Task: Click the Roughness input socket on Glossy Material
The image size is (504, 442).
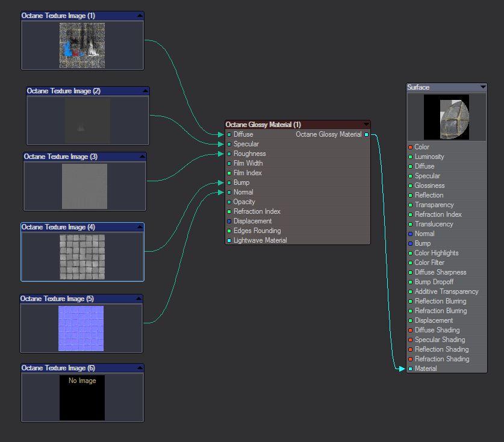Action: click(229, 154)
